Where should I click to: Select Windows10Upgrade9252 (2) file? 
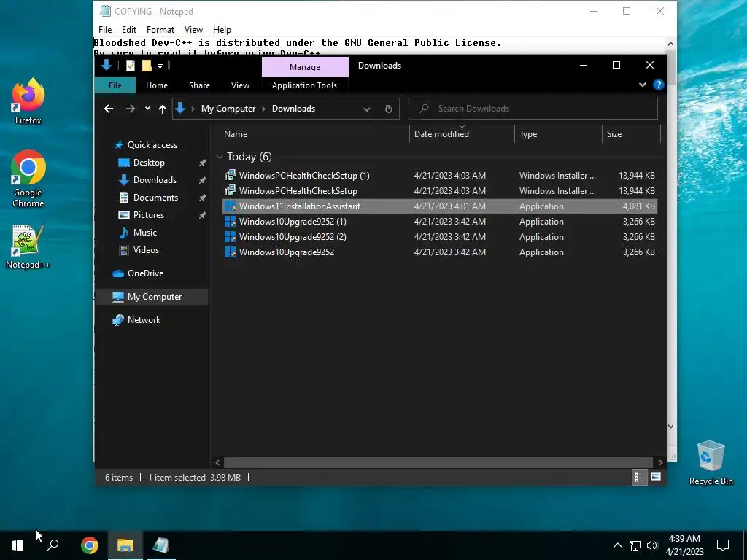[439, 237]
